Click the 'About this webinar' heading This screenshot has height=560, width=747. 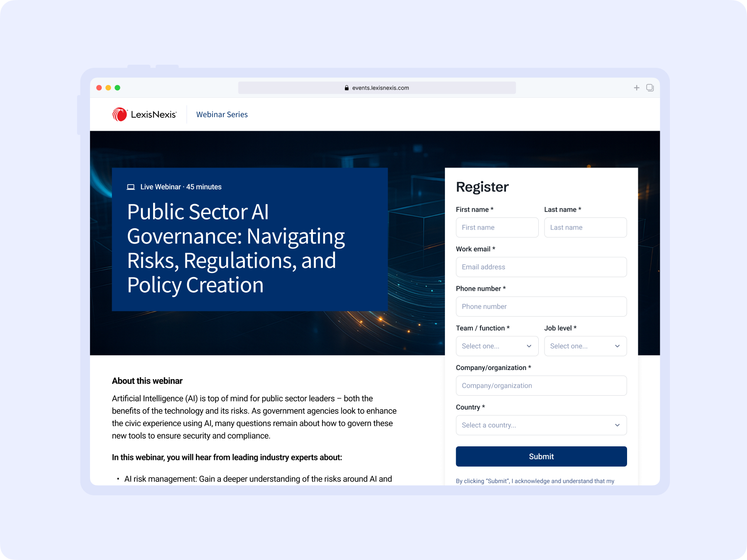pyautogui.click(x=147, y=381)
